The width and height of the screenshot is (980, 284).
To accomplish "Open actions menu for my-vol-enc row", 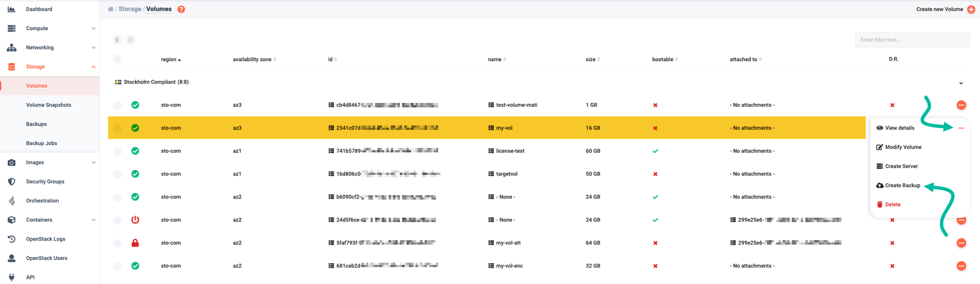I will 961,266.
